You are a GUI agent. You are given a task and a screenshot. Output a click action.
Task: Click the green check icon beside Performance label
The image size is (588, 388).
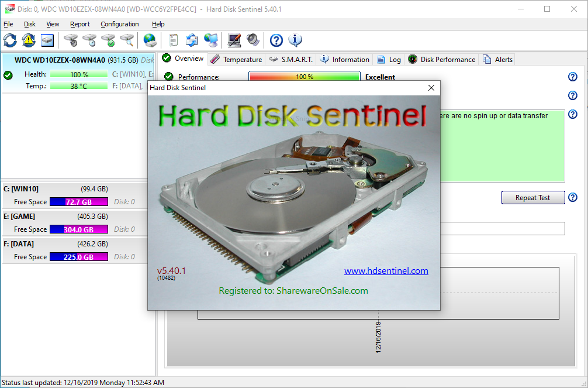coord(169,77)
